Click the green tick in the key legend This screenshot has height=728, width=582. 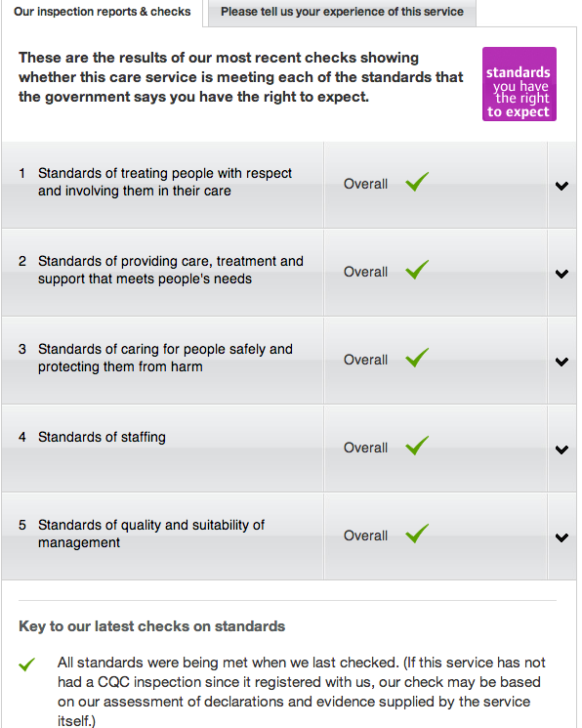27,664
